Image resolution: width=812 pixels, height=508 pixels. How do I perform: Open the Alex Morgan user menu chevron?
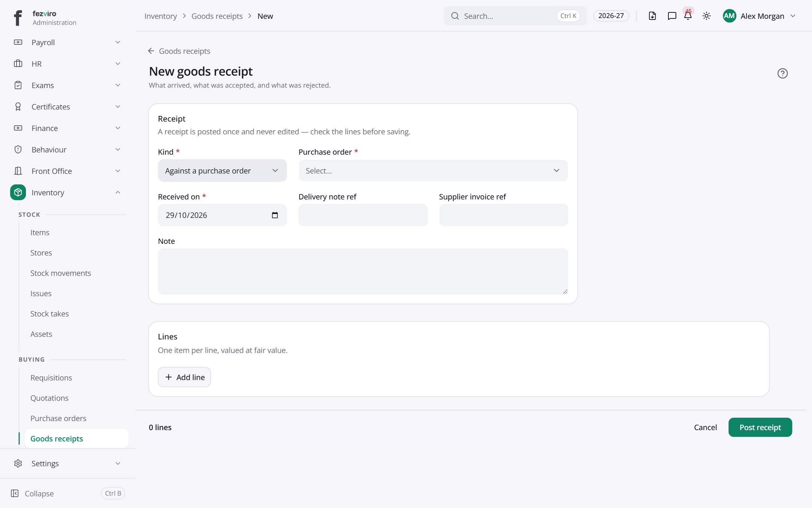click(793, 16)
